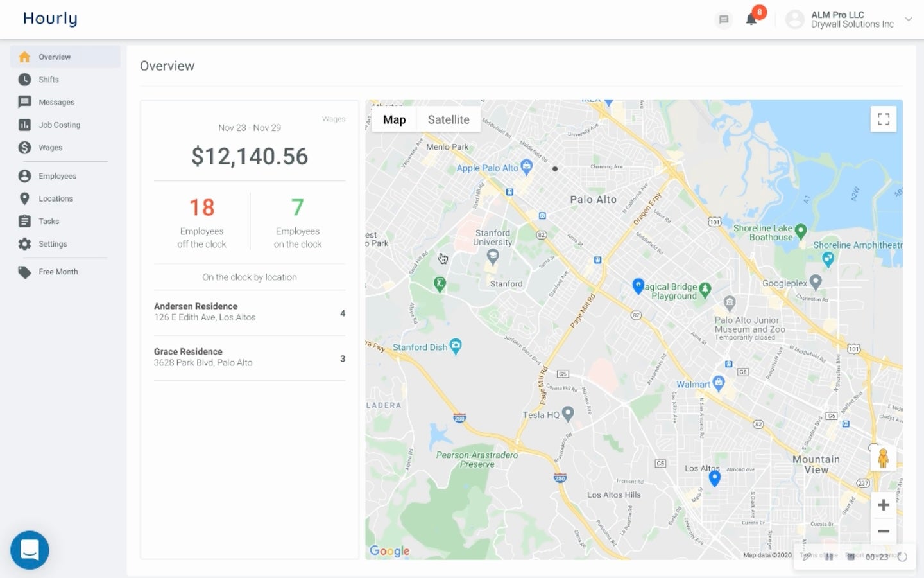Click the recording pen annotation icon
The height and width of the screenshot is (578, 924).
807,557
